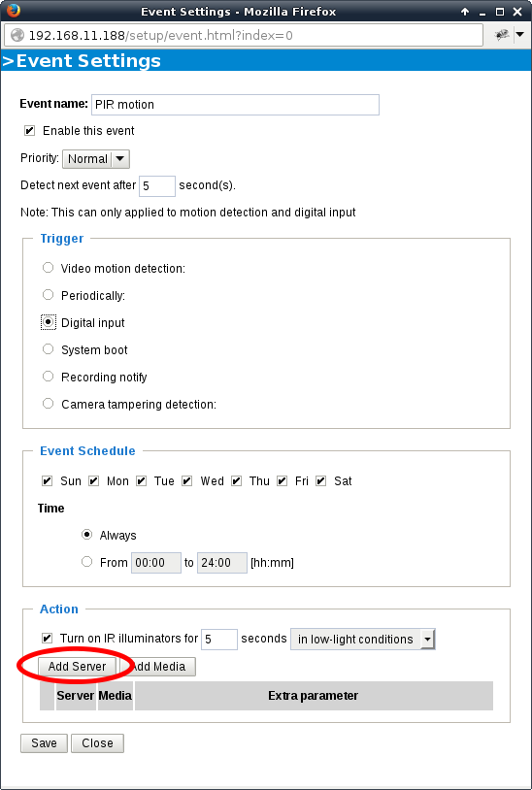Click the Event name text field
Image resolution: width=532 pixels, height=790 pixels.
click(x=235, y=105)
